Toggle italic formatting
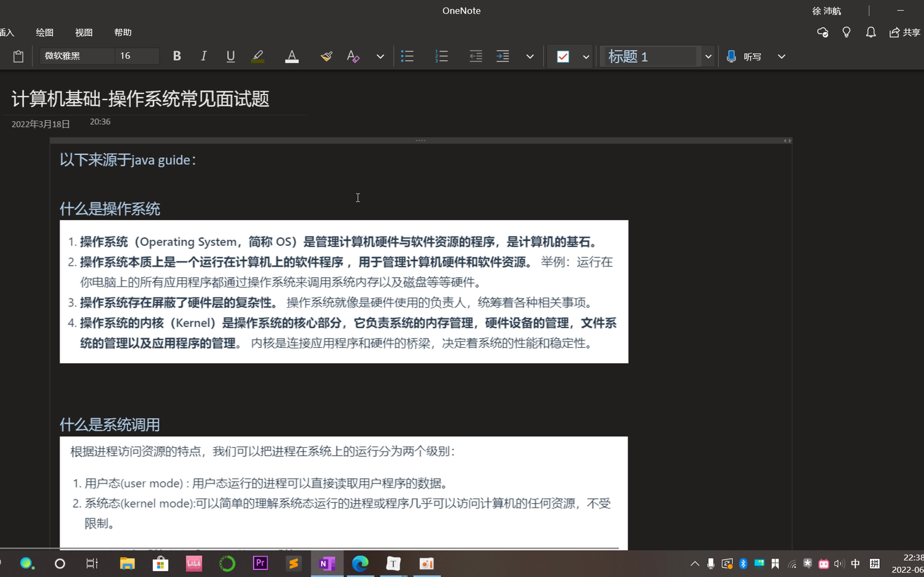 (x=203, y=56)
